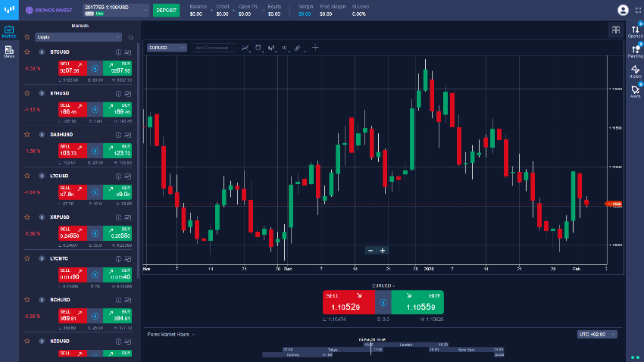Click the Add Comparison input field

coord(214,48)
